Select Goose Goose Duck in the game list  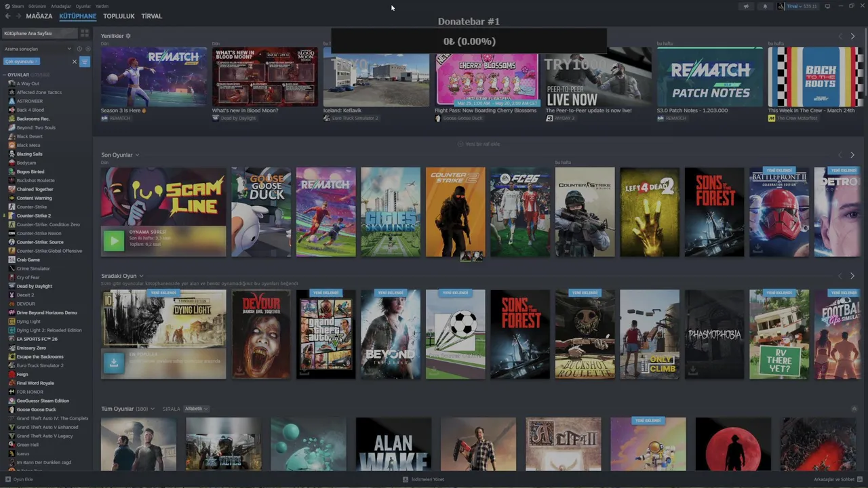pos(36,409)
